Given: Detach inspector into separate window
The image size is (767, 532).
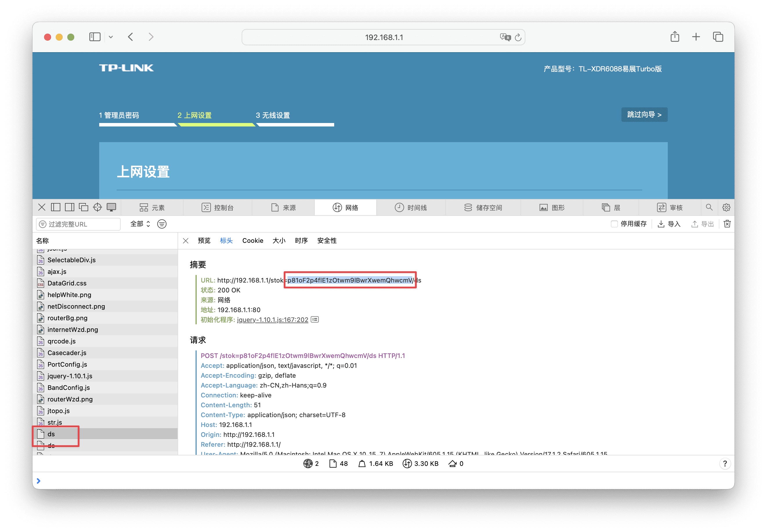Looking at the screenshot, I should pos(83,207).
